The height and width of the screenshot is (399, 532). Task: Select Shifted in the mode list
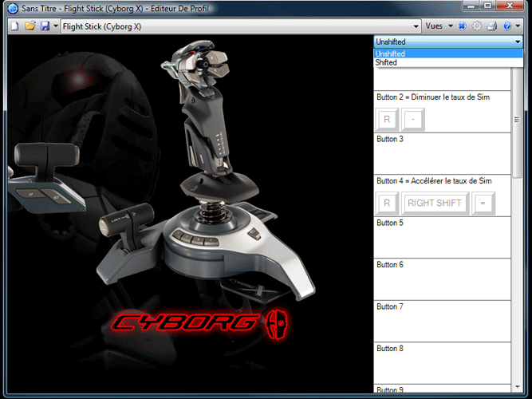point(448,62)
